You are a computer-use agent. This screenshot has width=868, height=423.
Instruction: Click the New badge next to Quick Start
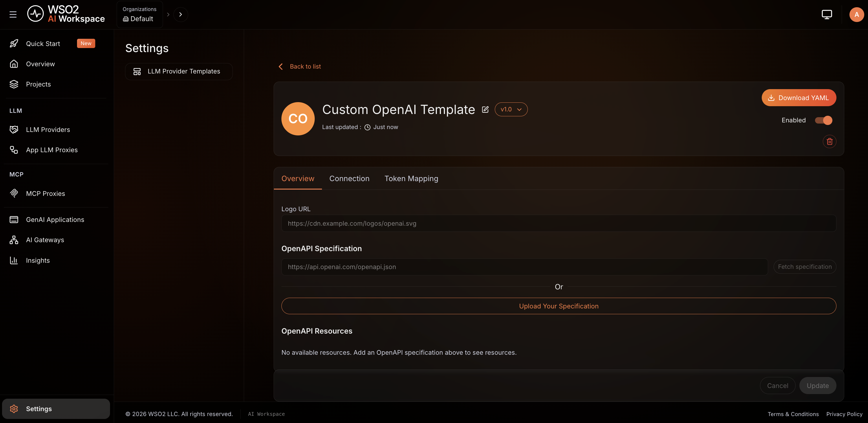click(x=86, y=43)
